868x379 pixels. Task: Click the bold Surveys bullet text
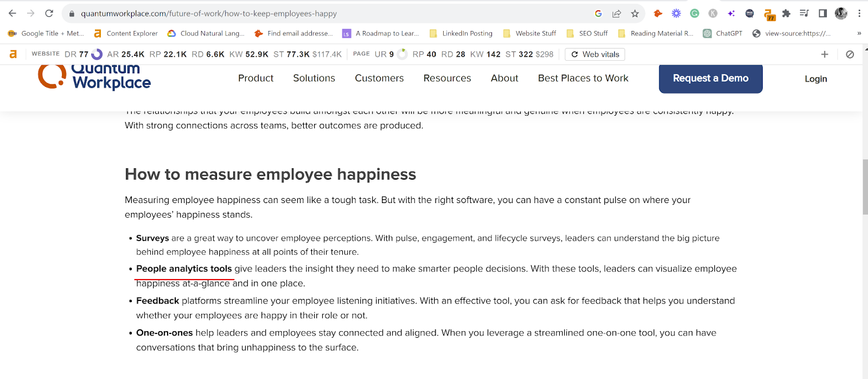pos(152,238)
